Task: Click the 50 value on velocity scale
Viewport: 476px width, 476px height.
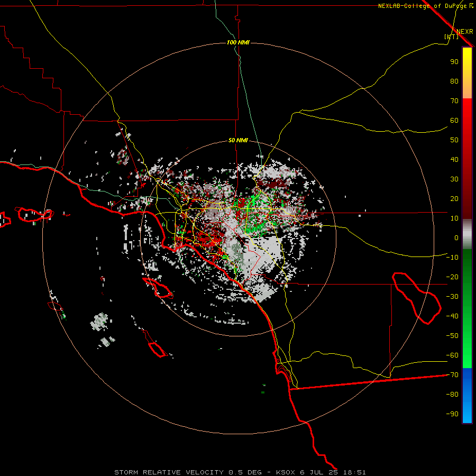Action: click(x=454, y=140)
